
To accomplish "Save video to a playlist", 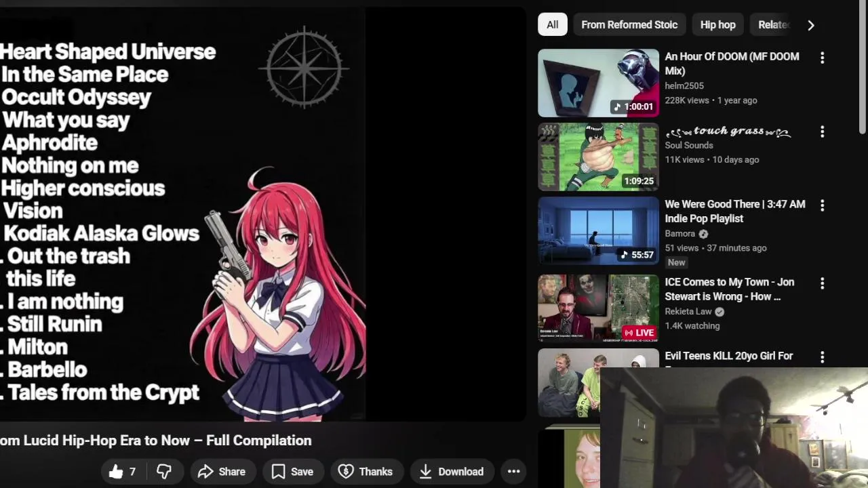I will tap(292, 472).
